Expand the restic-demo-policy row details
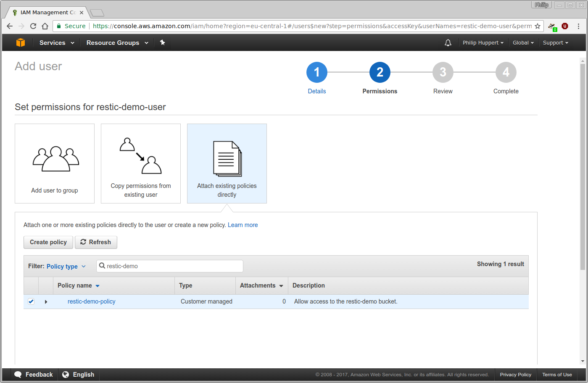588x383 pixels. tap(46, 301)
